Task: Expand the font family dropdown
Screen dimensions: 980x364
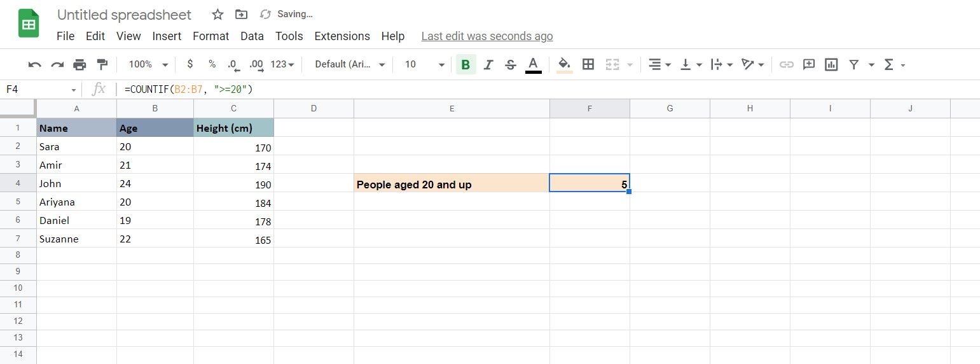Action: coord(350,64)
